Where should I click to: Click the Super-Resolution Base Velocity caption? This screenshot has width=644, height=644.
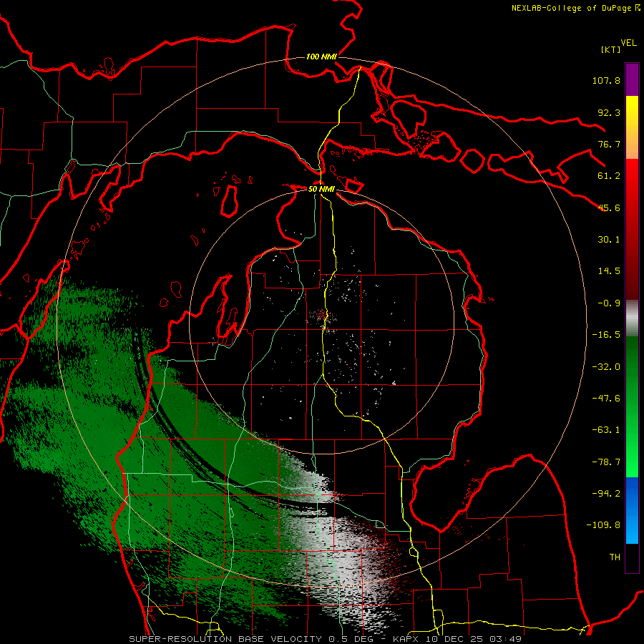click(x=326, y=639)
